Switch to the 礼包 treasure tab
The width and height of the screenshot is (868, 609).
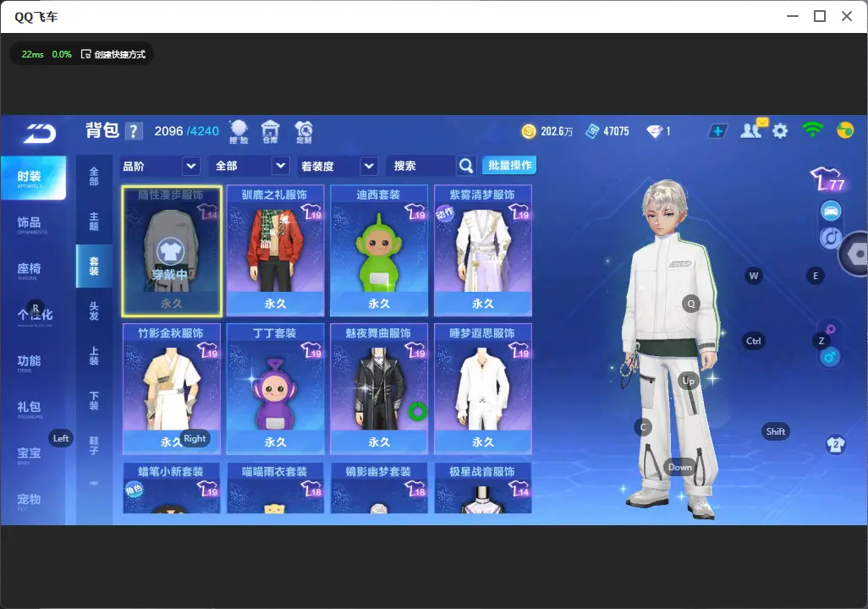point(32,409)
